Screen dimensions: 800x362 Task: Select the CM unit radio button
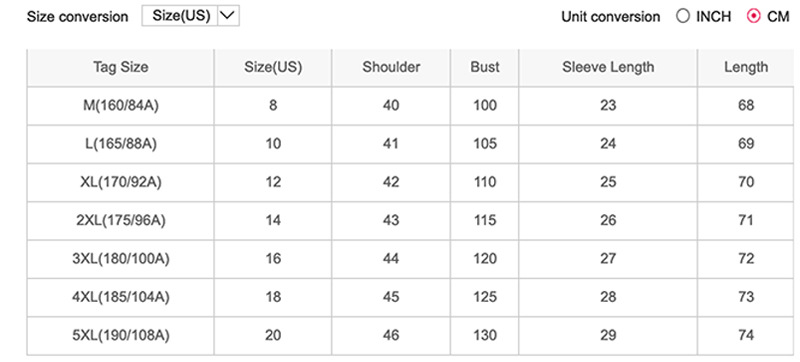tap(753, 17)
